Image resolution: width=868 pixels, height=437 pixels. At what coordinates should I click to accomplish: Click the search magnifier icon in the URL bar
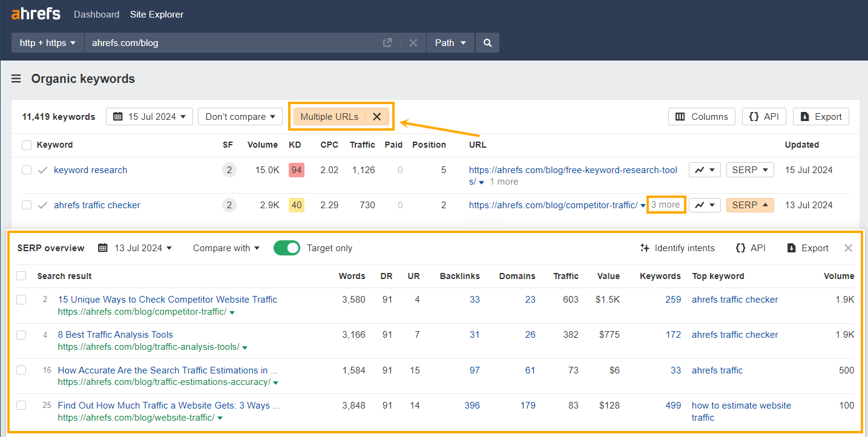click(x=487, y=42)
